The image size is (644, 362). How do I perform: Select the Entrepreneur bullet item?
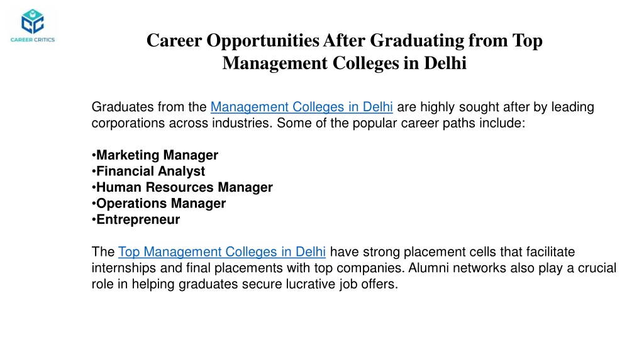pos(136,219)
